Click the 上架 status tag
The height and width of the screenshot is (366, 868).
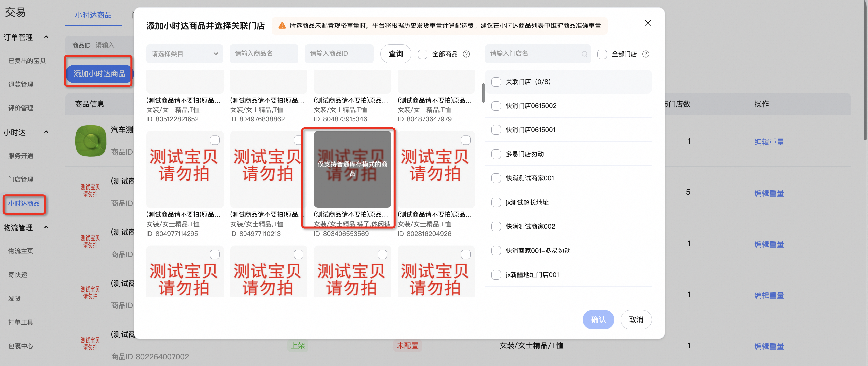tap(298, 346)
